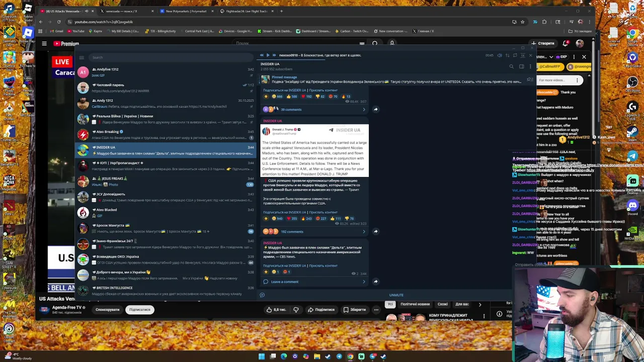
Task: Share the post with 39 comments
Action: pos(375,110)
